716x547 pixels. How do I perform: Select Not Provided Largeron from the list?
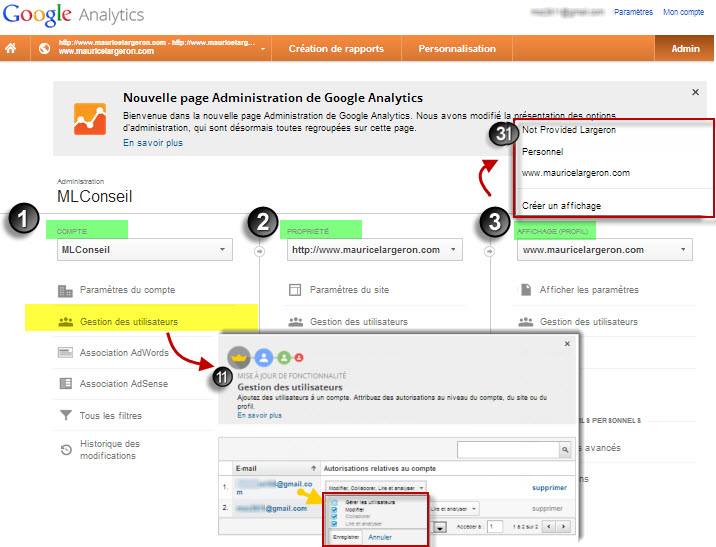(x=569, y=130)
